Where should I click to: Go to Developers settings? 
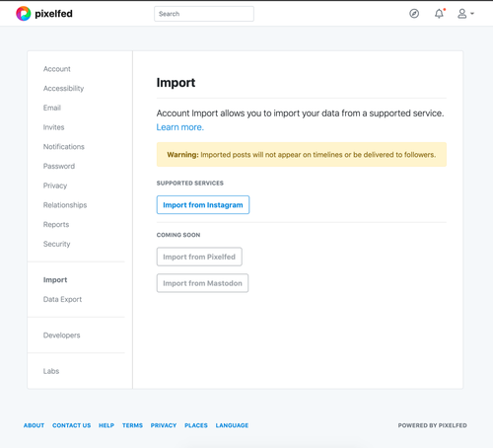61,336
